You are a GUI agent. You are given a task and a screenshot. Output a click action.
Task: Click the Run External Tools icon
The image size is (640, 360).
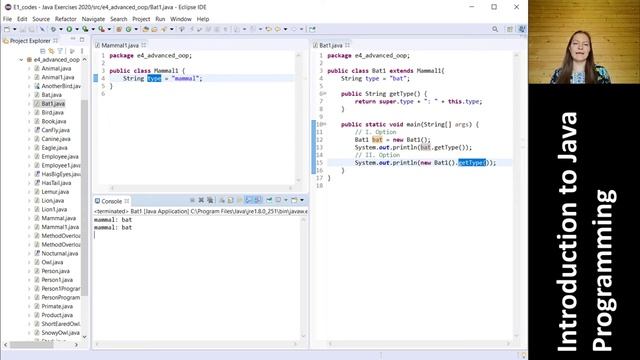pos(101,29)
